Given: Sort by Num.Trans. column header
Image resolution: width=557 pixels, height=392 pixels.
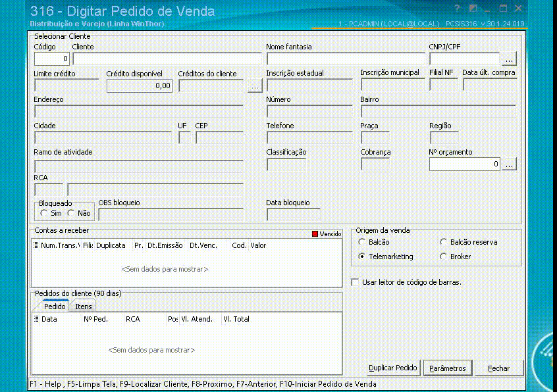Looking at the screenshot, I should (60, 245).
